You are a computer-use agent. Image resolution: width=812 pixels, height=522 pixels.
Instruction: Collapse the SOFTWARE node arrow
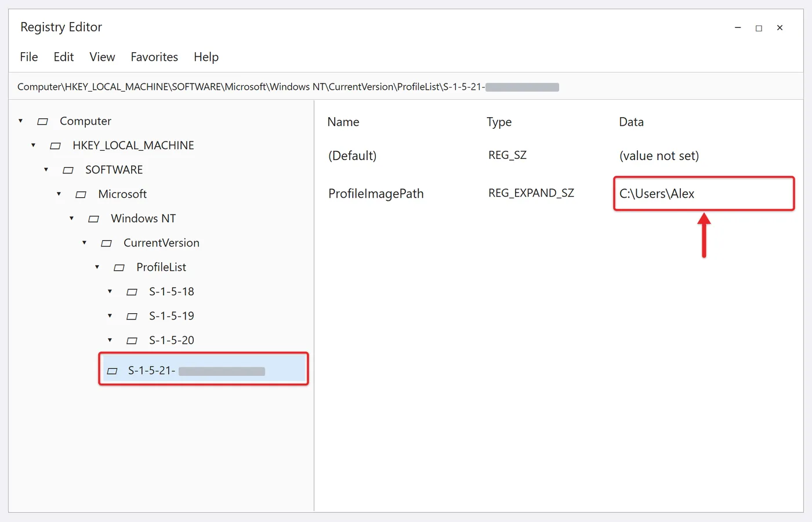pyautogui.click(x=46, y=169)
